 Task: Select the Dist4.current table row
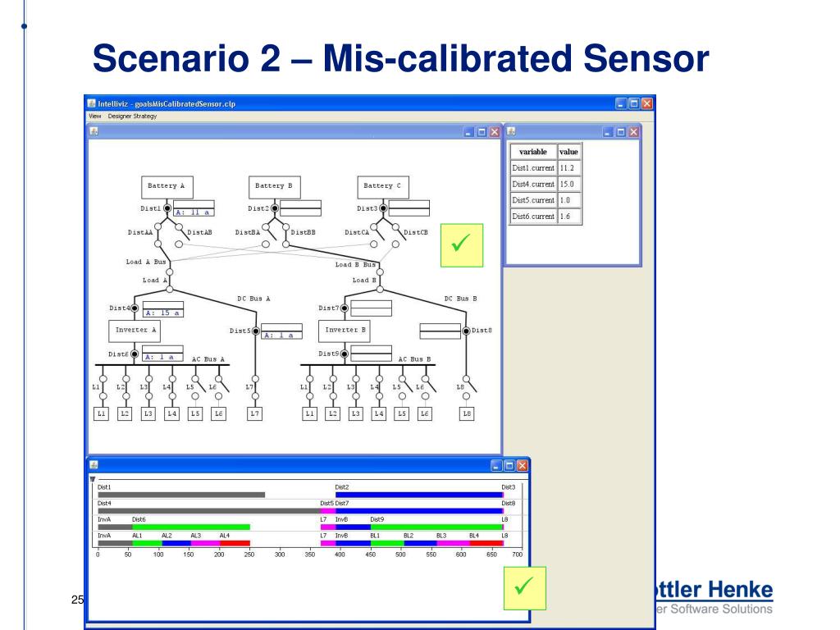(546, 185)
